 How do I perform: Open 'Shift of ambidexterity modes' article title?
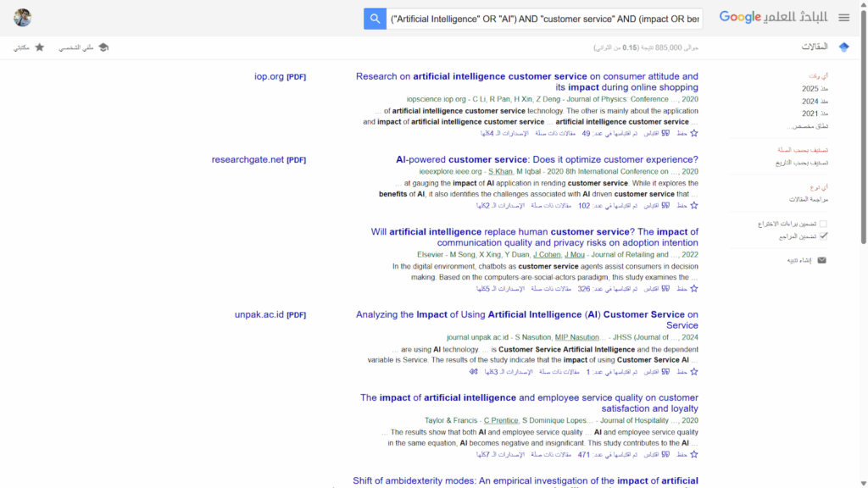point(526,481)
